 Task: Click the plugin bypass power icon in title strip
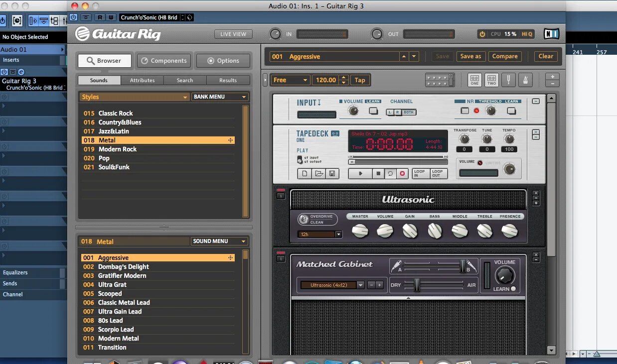tap(74, 17)
